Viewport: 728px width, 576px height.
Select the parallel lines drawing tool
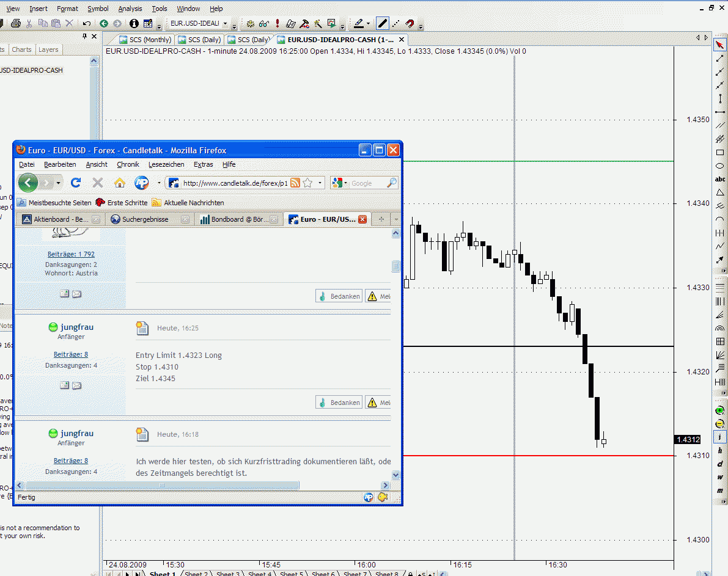coord(719,125)
